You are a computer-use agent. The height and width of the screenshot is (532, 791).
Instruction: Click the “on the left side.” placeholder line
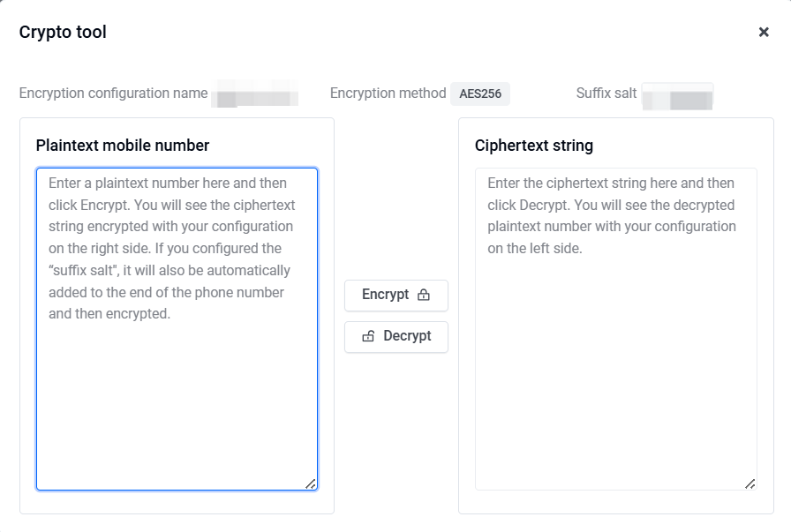tap(535, 248)
